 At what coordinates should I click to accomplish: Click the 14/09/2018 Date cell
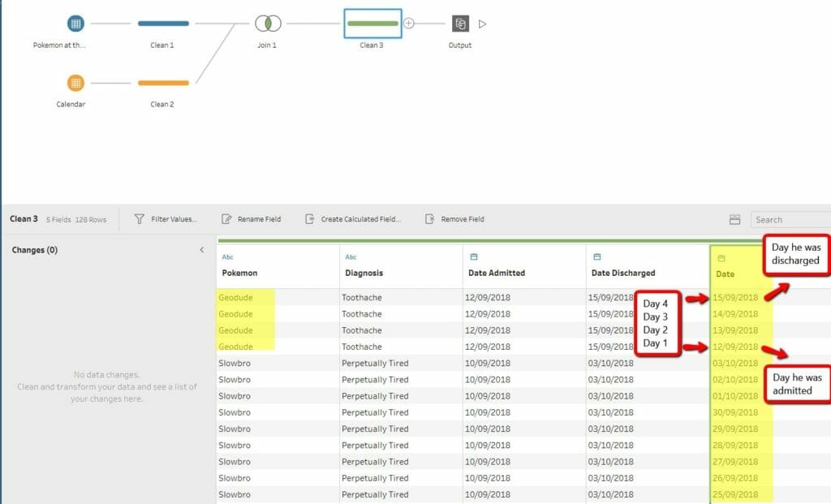click(735, 314)
